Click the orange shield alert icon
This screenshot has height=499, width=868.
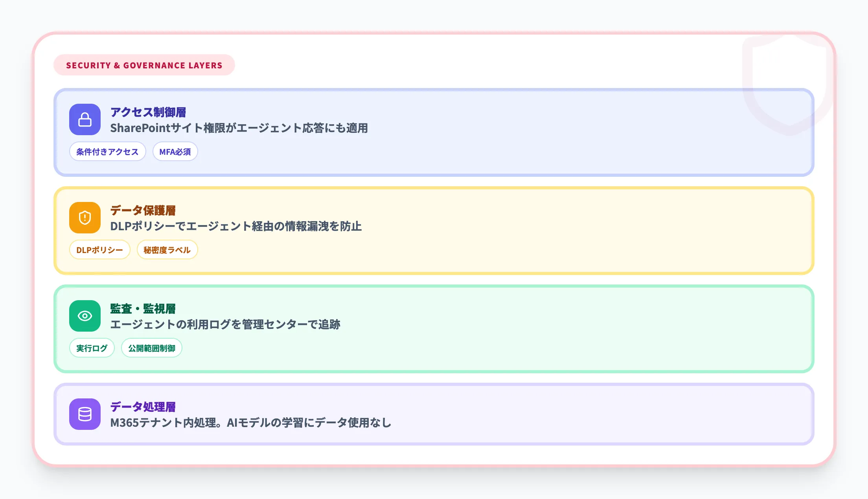tap(85, 218)
